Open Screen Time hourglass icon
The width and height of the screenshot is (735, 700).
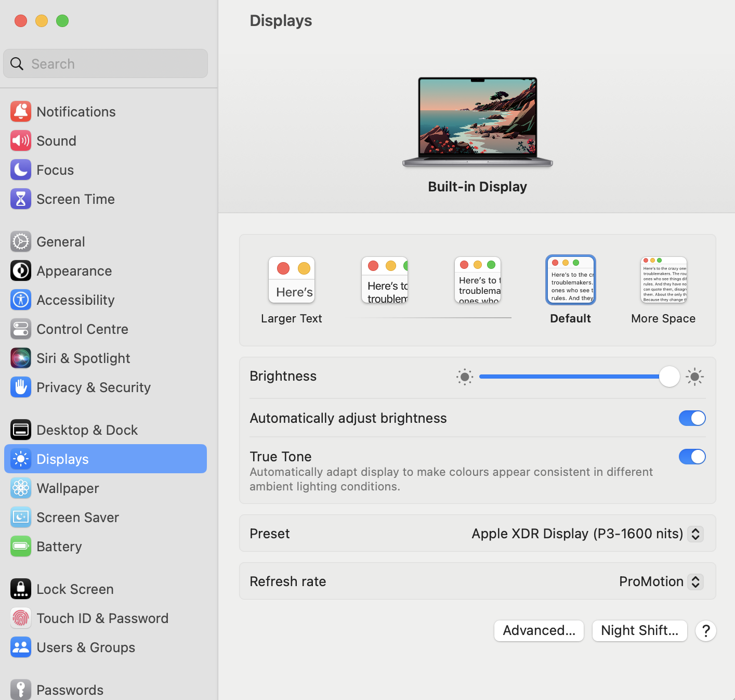21,199
